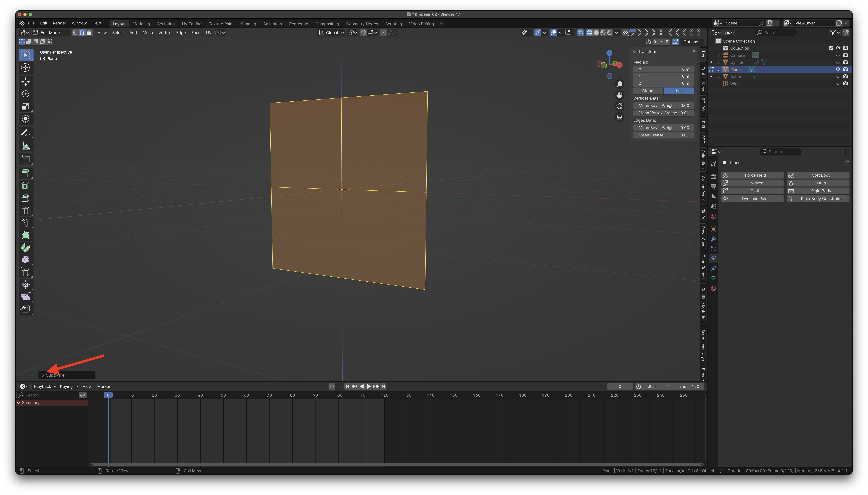
Task: Activate the Move tool
Action: 25,82
